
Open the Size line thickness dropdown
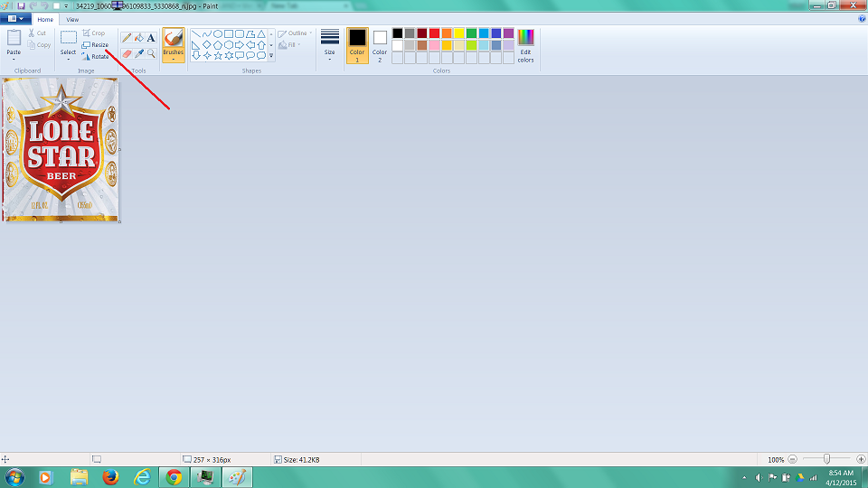330,44
